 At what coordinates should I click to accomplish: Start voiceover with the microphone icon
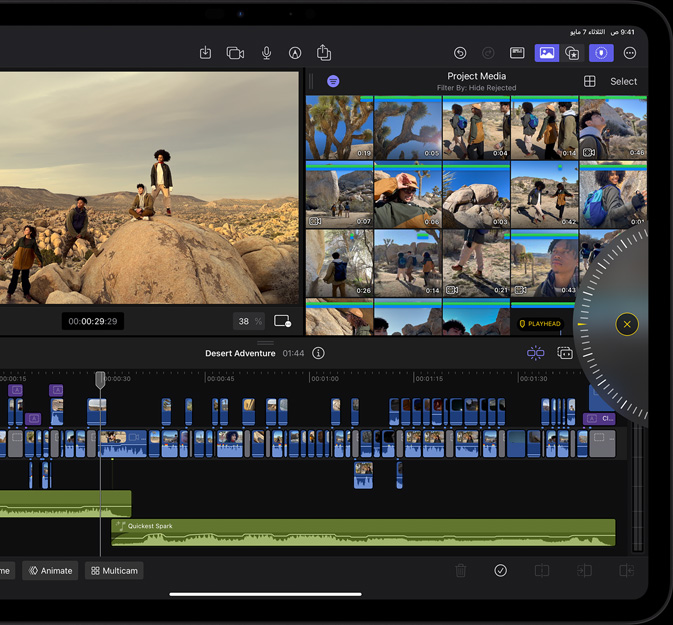pyautogui.click(x=266, y=53)
